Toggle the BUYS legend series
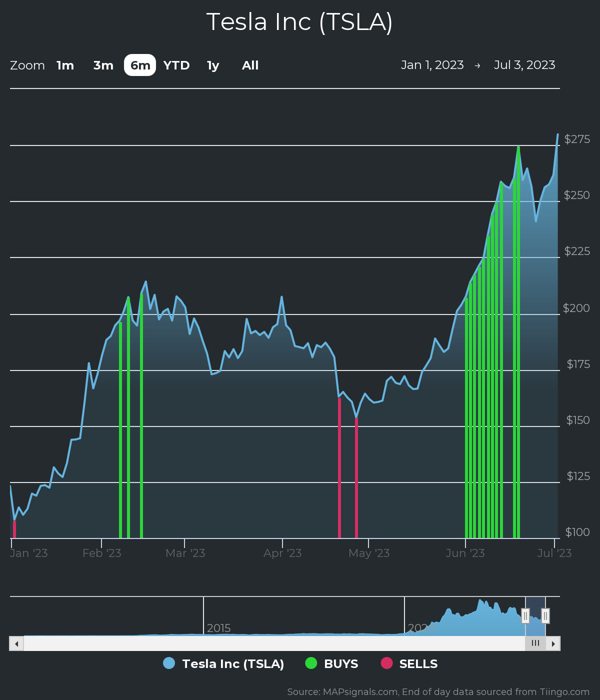 coord(332,663)
